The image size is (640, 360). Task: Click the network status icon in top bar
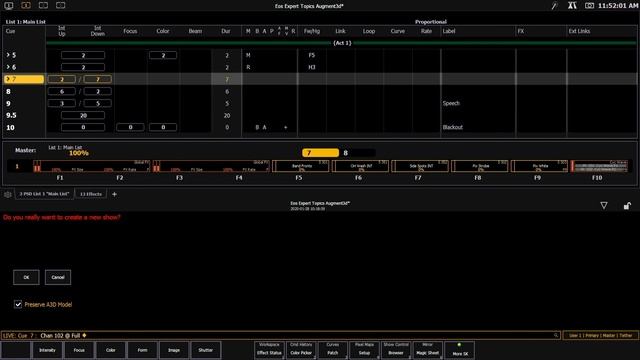pos(572,6)
